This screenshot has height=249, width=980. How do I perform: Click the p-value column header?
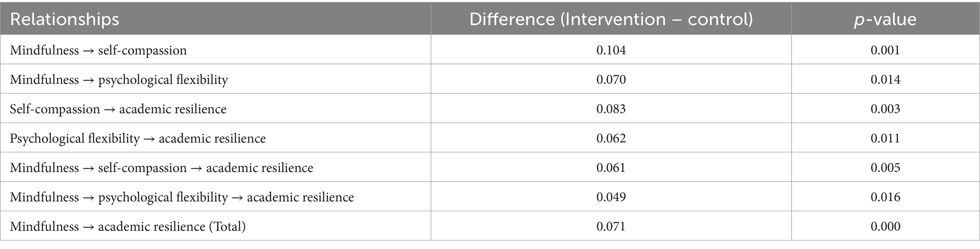(x=885, y=19)
